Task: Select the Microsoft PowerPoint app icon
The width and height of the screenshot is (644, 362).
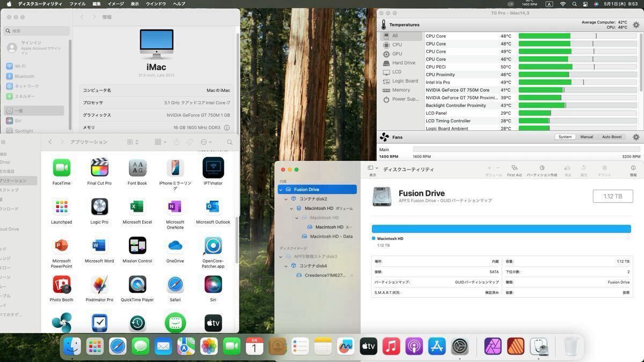Action: tap(61, 246)
